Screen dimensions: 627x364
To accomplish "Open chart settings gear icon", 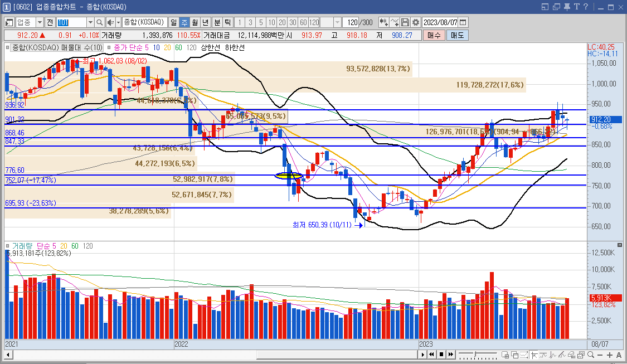I will 416,22.
